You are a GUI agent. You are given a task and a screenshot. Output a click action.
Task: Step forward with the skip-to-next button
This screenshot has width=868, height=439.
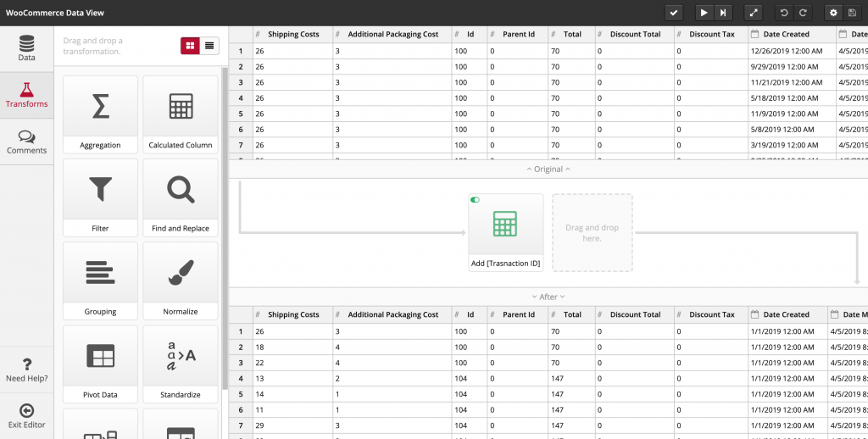click(723, 13)
